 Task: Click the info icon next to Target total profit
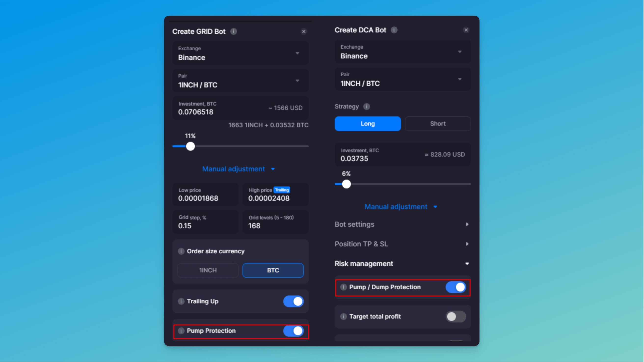344,316
